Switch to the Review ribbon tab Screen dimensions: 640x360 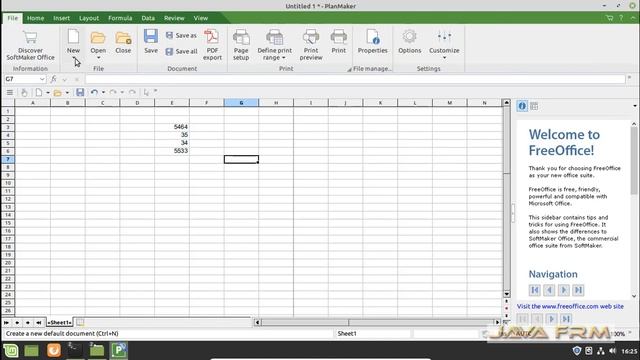(174, 18)
